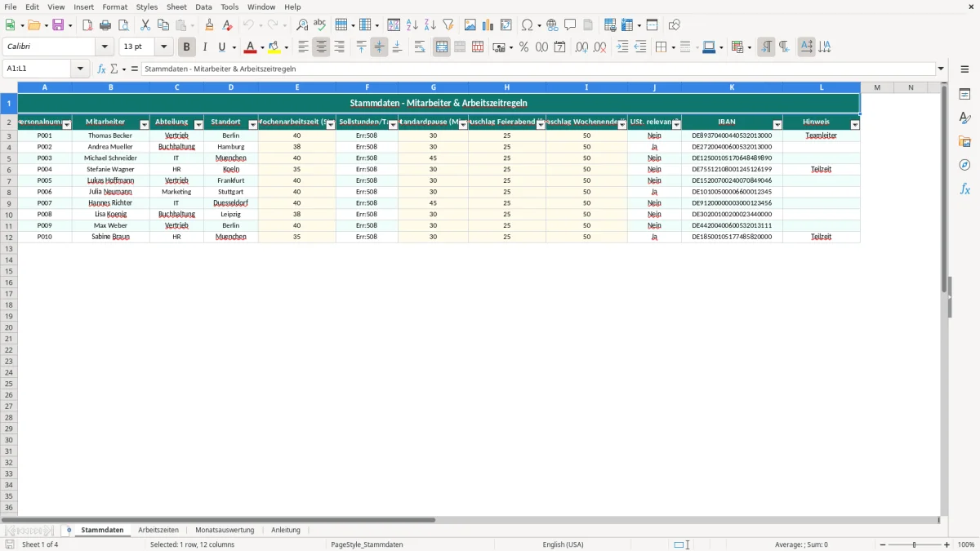The height and width of the screenshot is (551, 980).
Task: Open IBAN column filter dropdown
Action: point(777,125)
